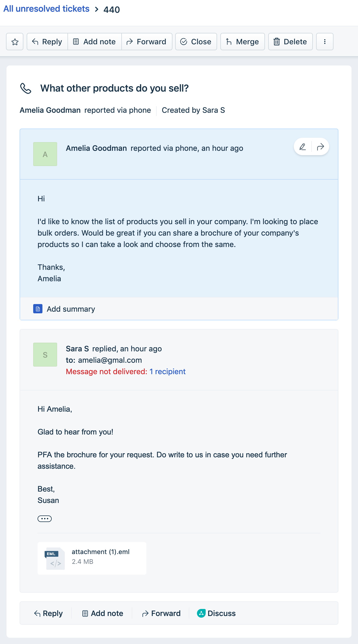Click Reply at the conversation bottom
The height and width of the screenshot is (644, 358).
[x=48, y=613]
